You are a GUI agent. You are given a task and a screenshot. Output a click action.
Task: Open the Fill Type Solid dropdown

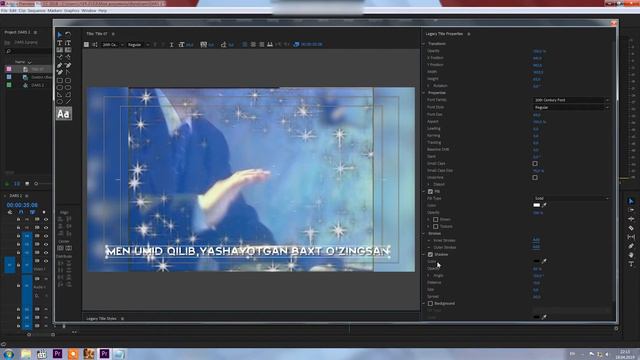coord(571,198)
